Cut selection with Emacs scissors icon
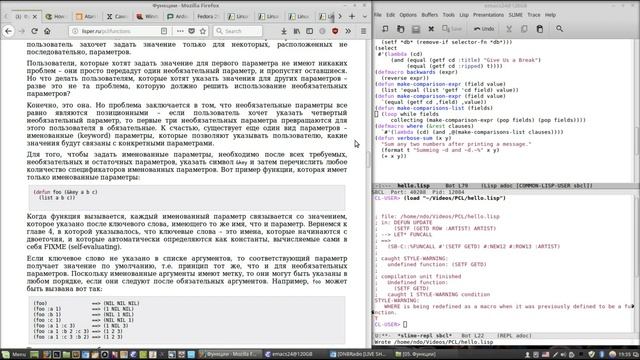 click(x=509, y=29)
